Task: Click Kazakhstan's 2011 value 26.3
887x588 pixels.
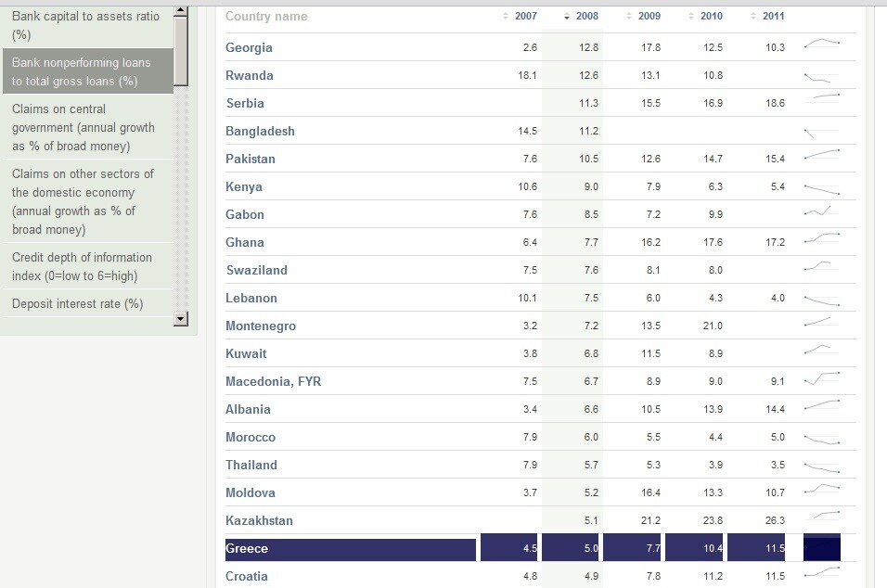Action: pyautogui.click(x=775, y=520)
